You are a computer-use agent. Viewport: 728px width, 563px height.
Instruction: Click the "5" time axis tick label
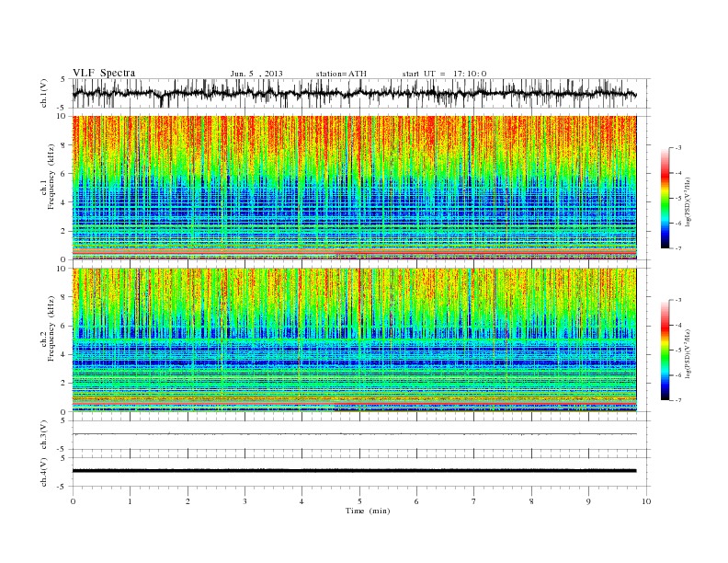point(359,501)
